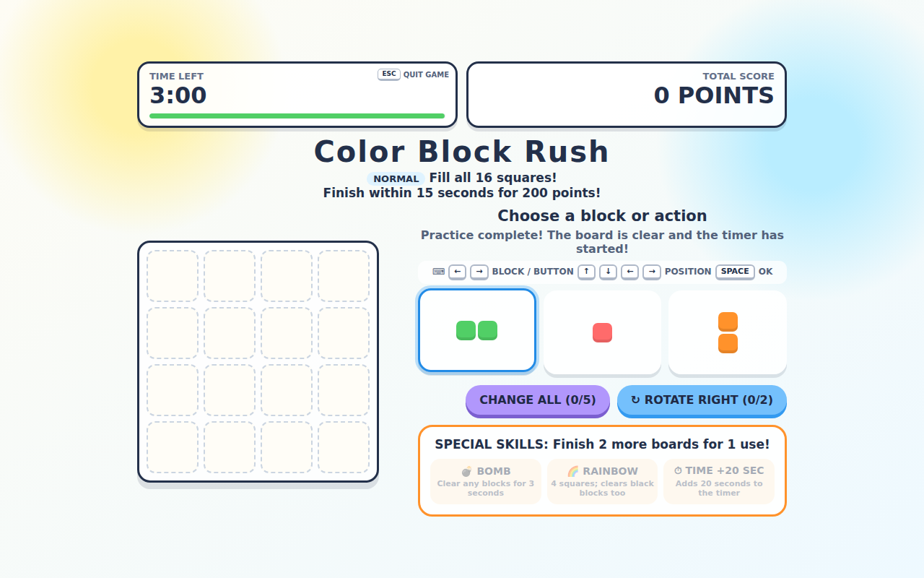Click the ESC key badge
924x578 pixels.
(x=389, y=74)
